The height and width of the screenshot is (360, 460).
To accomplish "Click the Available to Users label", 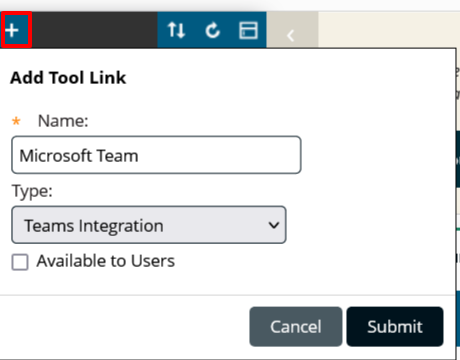I will click(x=106, y=261).
